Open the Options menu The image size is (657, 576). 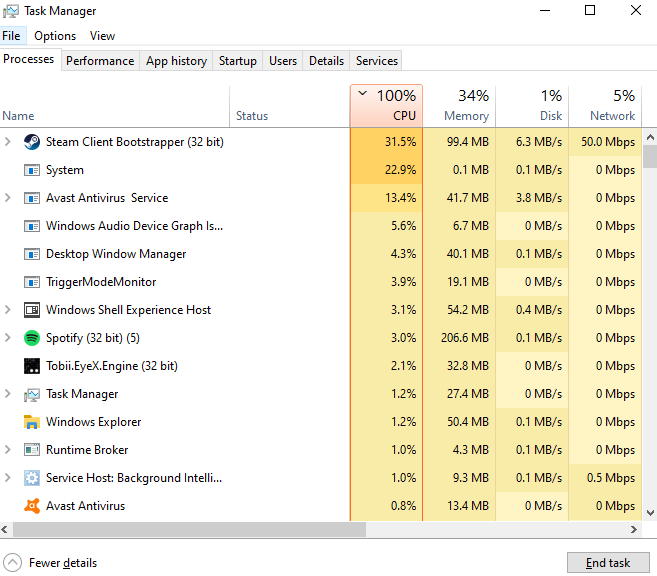click(x=55, y=36)
